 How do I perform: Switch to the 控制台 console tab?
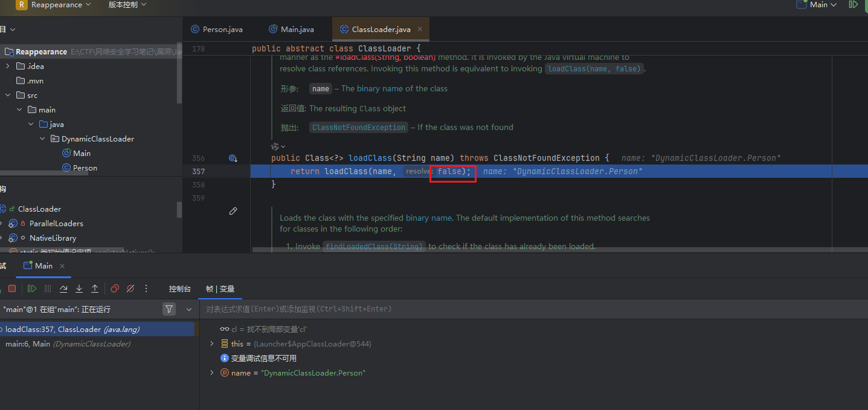(x=180, y=289)
